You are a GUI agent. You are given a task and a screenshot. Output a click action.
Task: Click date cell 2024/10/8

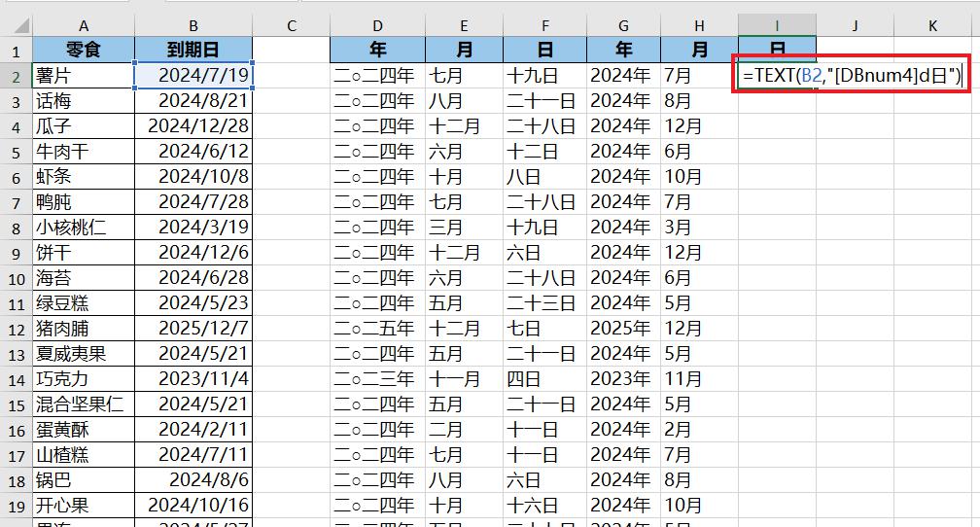point(193,177)
